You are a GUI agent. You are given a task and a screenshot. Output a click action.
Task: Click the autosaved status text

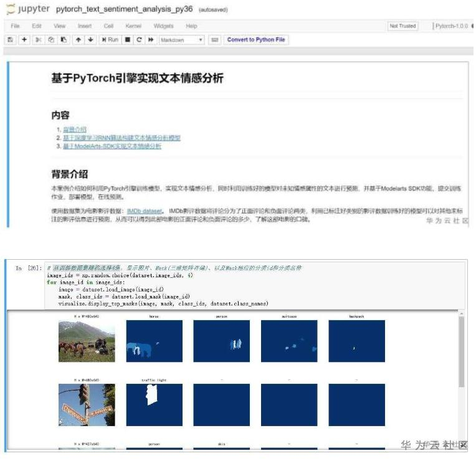(x=213, y=10)
